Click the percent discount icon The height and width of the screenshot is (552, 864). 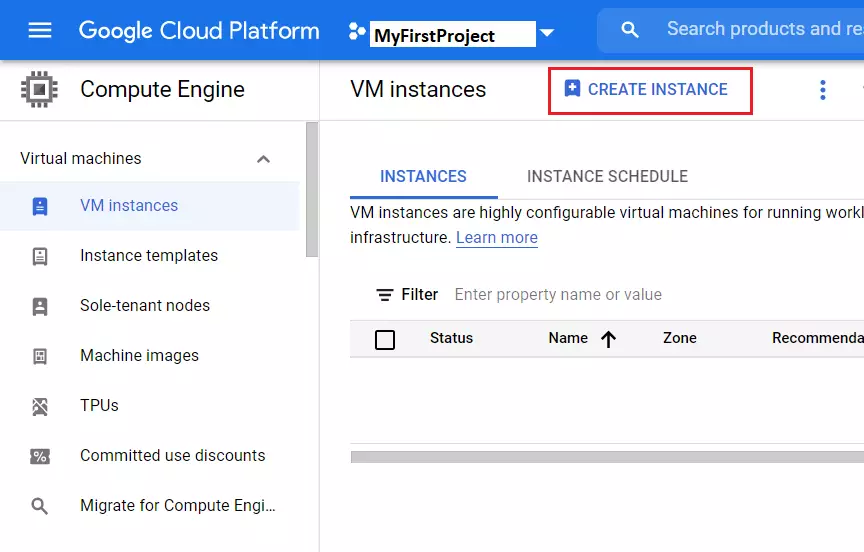pyautogui.click(x=40, y=456)
